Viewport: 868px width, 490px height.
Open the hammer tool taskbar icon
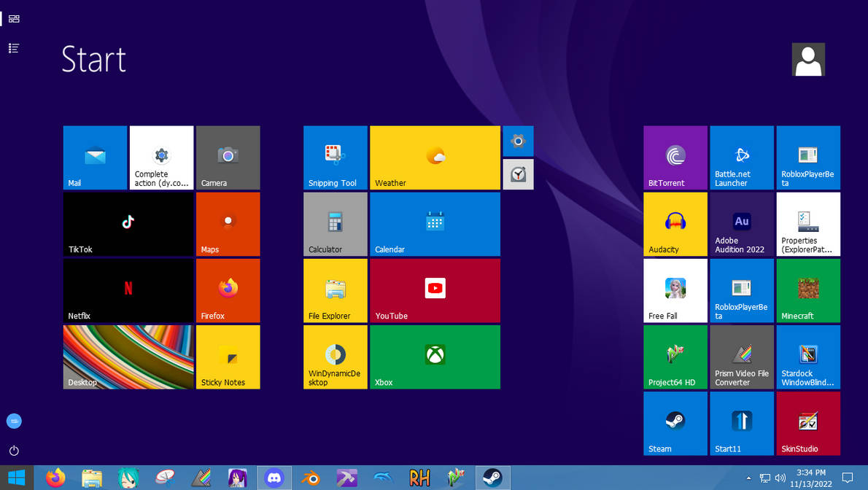pyautogui.click(x=347, y=478)
